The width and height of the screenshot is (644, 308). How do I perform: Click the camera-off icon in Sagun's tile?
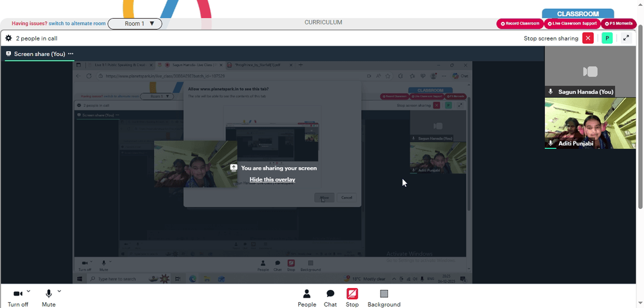(x=590, y=72)
